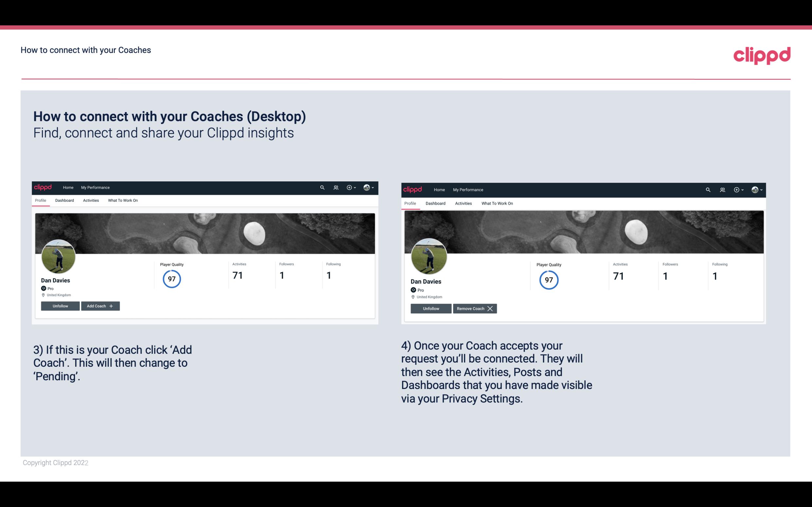Expand 'What To Work On' tab left

(x=122, y=200)
